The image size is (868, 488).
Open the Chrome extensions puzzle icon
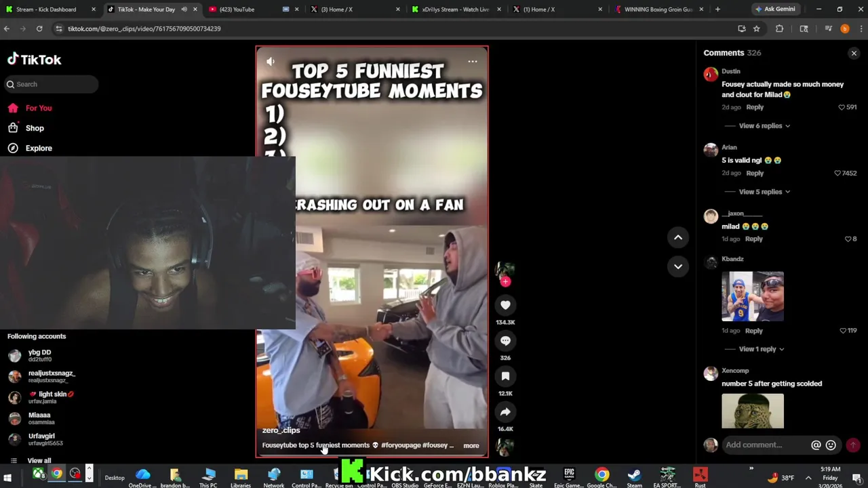(x=779, y=28)
